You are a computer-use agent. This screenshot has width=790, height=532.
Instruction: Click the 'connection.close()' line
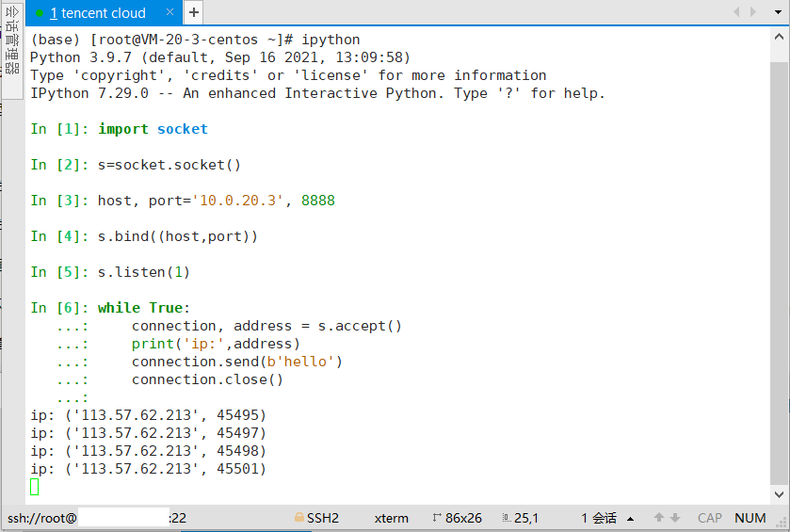pos(207,379)
